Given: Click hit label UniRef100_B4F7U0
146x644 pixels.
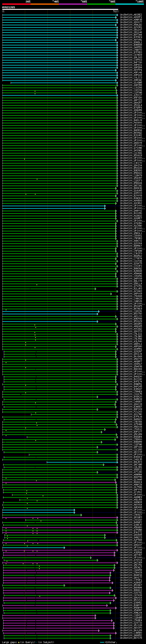Looking at the screenshot, I should [x=131, y=63].
